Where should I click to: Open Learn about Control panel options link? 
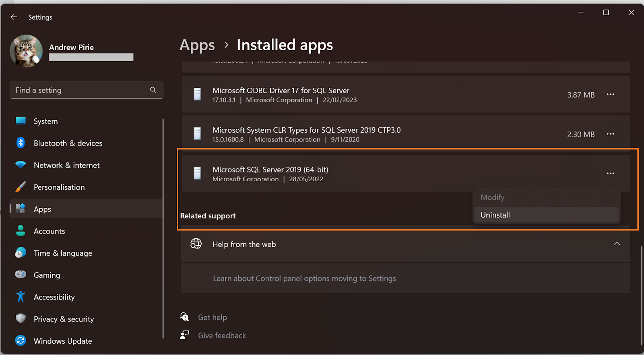pos(304,278)
